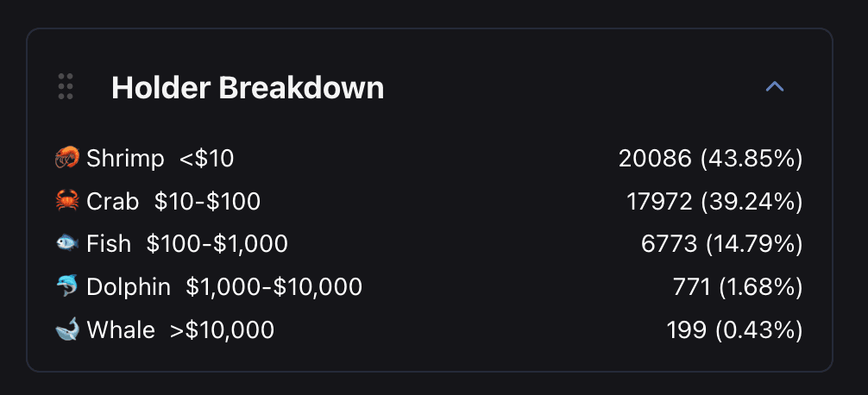The width and height of the screenshot is (868, 395).
Task: Click the 6773 (14.79%) fish count
Action: click(x=721, y=244)
